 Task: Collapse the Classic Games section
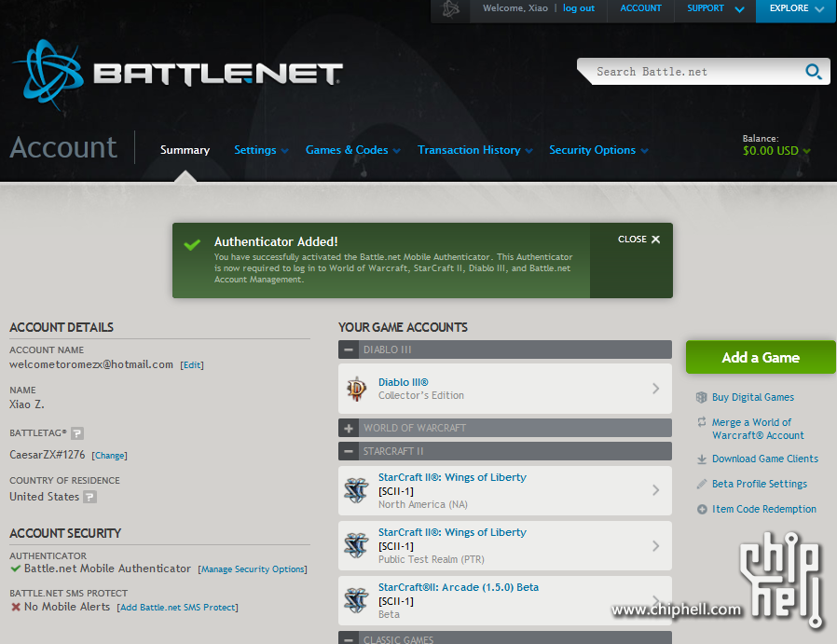click(x=349, y=638)
